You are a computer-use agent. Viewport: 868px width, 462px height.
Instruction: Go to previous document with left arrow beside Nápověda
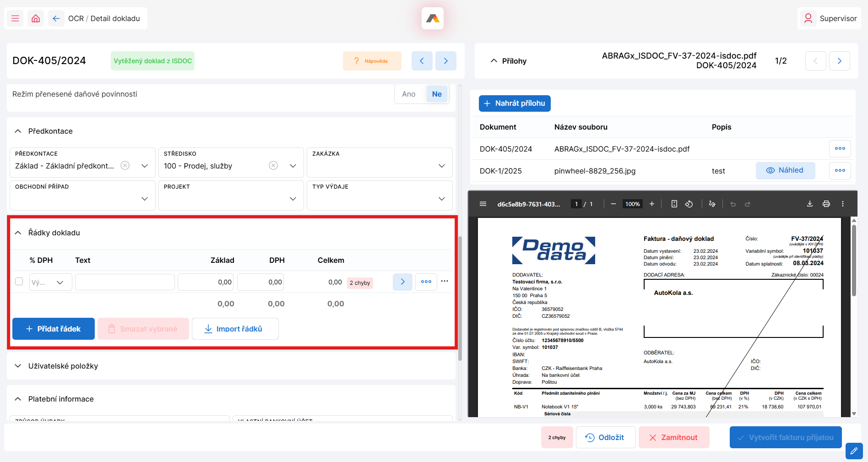click(422, 61)
